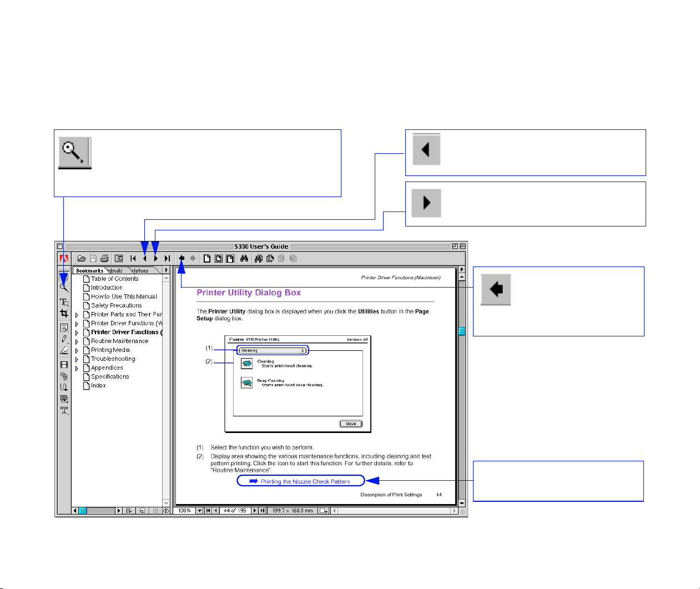Toggle the Show/Hide Navigation Pane button
Screen dimensions: 700x589
coord(119,258)
